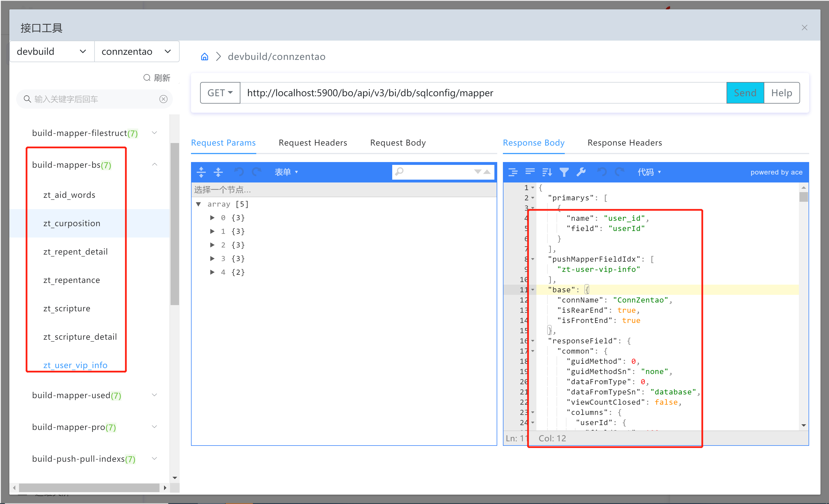This screenshot has height=504, width=829.
Task: Expand array item 4 {2}
Action: point(212,272)
